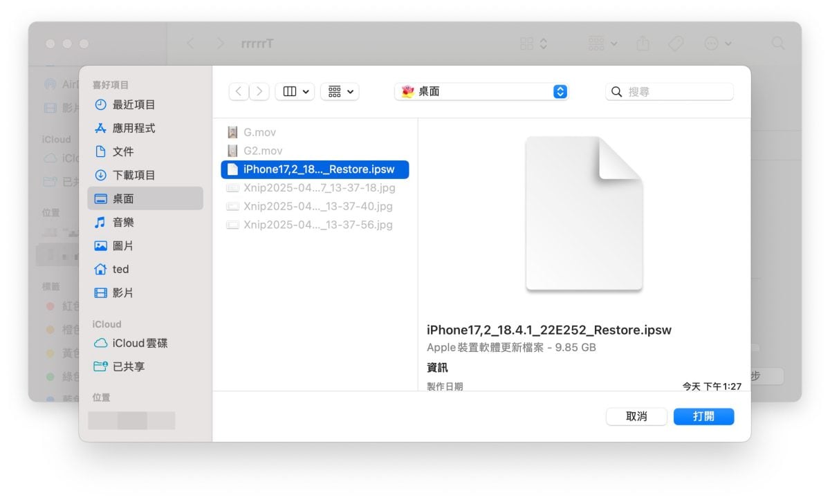Image resolution: width=830 pixels, height=504 pixels.
Task: Select 最近項目 in the sidebar
Action: [133, 104]
